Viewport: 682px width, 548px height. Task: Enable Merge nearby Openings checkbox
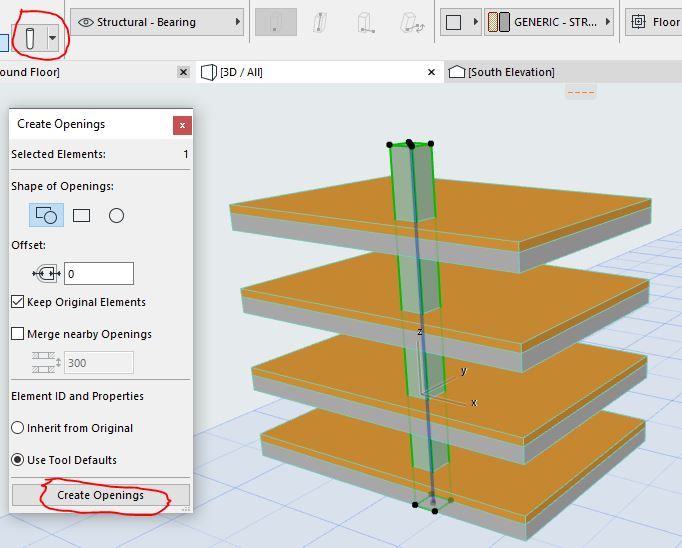click(18, 334)
